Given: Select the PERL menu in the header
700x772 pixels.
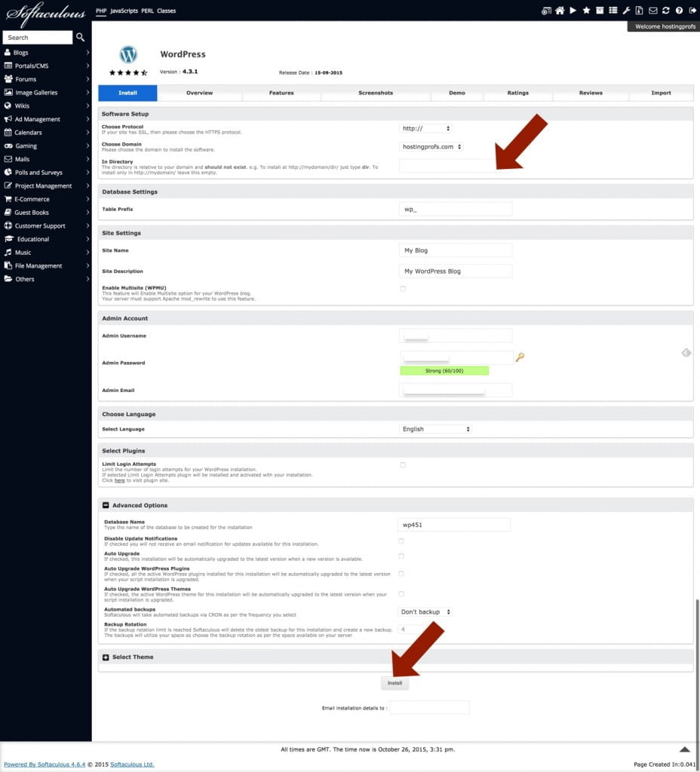Looking at the screenshot, I should (147, 11).
